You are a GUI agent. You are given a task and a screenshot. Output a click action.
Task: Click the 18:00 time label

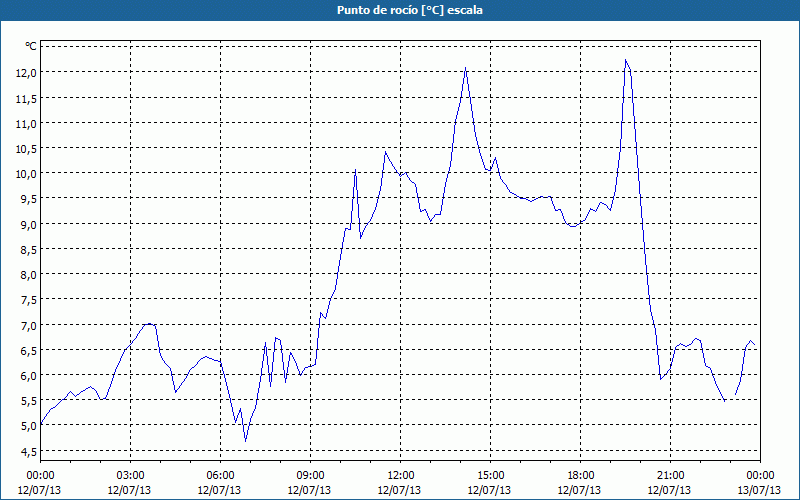pos(580,476)
